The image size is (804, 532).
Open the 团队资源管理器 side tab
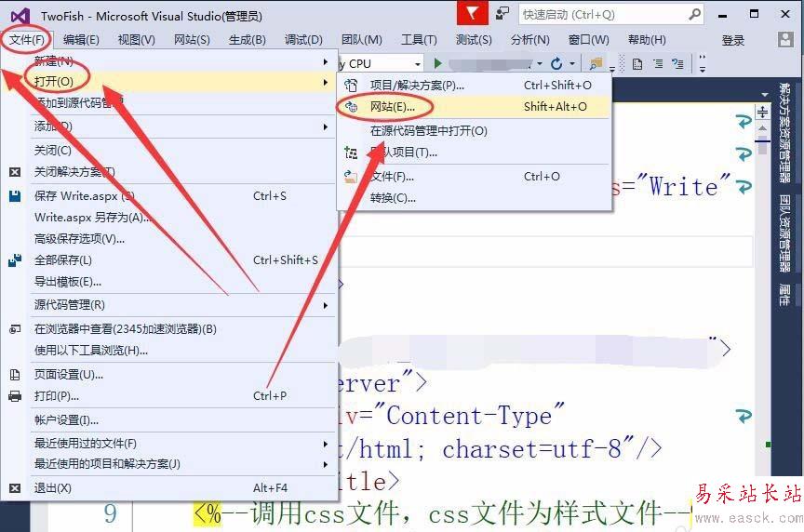(x=785, y=233)
